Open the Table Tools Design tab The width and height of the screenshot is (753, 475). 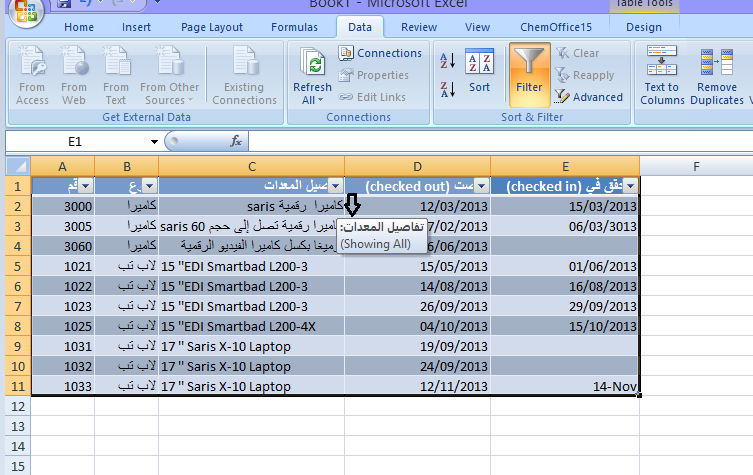644,27
